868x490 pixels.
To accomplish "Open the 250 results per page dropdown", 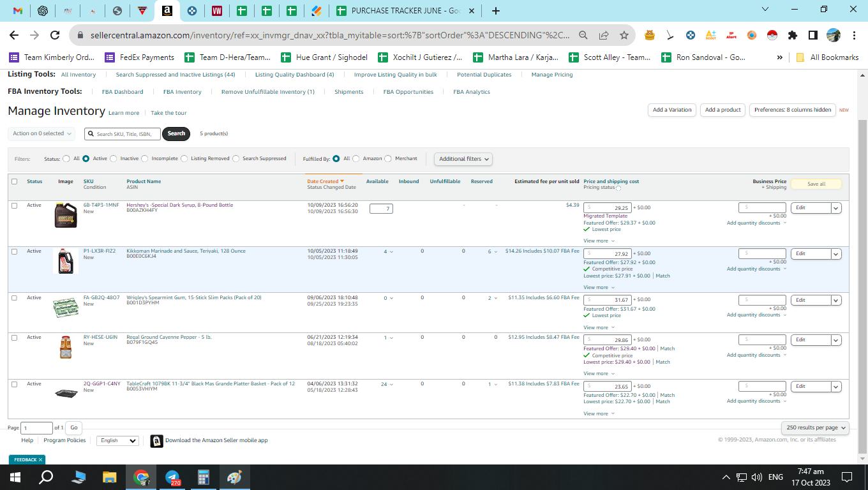I will [x=815, y=427].
